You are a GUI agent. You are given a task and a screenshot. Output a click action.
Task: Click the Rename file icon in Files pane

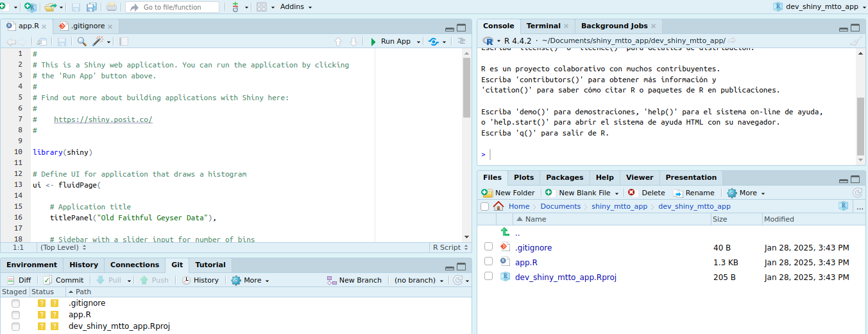tap(678, 193)
